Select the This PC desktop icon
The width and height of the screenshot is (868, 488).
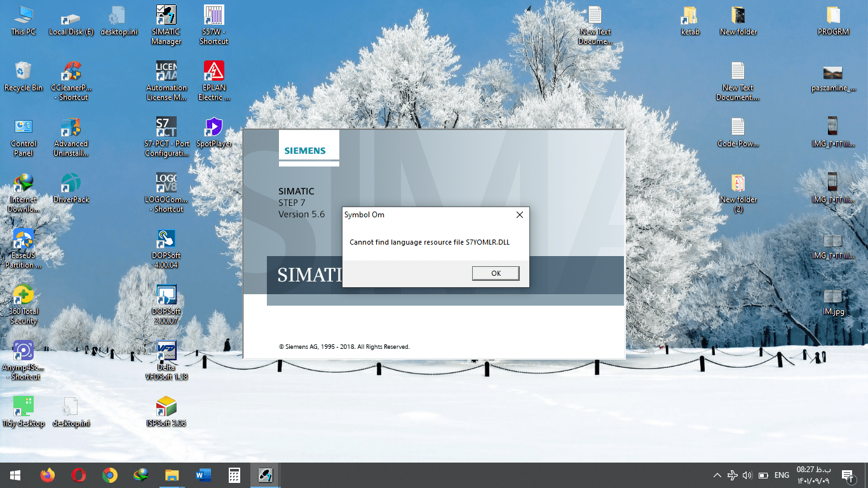tap(24, 20)
